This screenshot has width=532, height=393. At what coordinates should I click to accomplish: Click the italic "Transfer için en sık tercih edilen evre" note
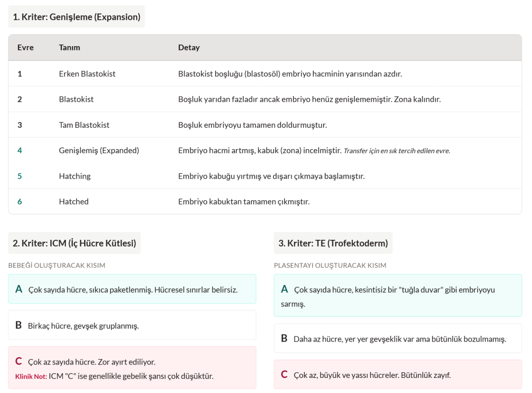(397, 151)
